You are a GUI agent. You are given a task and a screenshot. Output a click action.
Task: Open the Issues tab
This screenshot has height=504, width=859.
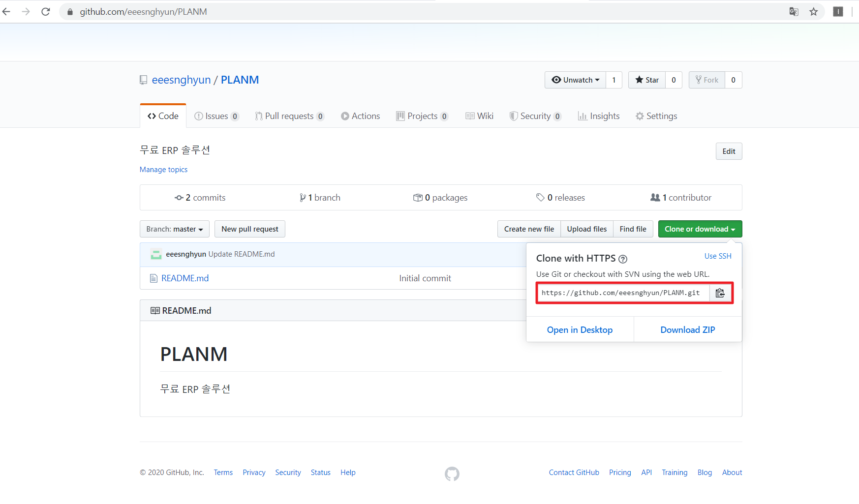[216, 116]
